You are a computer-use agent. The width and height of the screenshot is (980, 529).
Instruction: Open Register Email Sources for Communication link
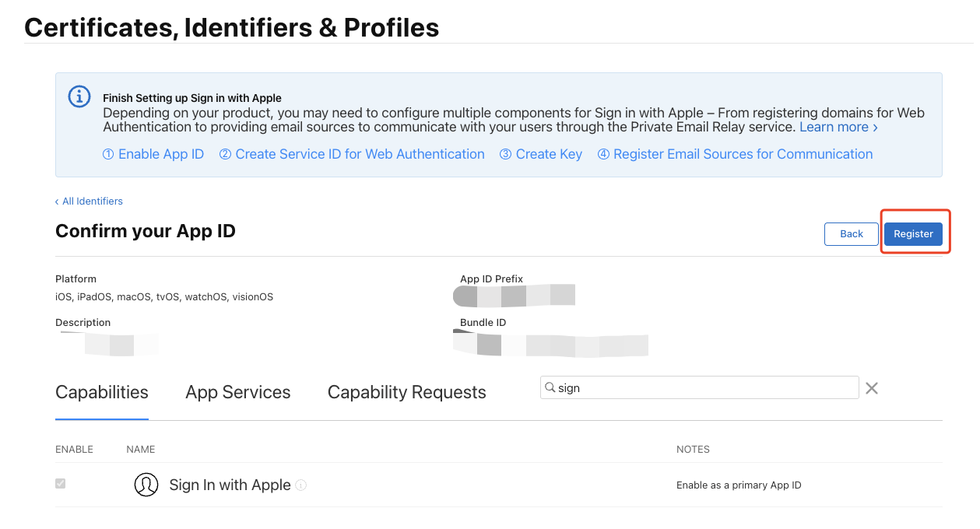pos(735,154)
